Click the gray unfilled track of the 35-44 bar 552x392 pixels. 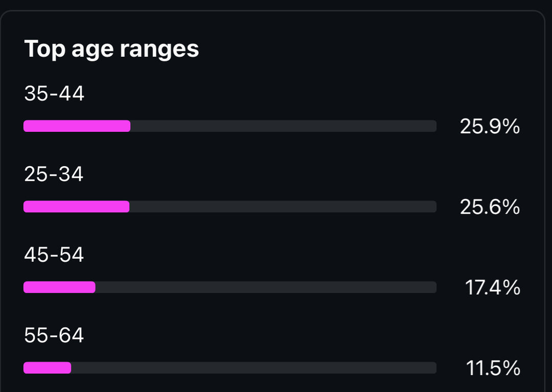point(283,126)
